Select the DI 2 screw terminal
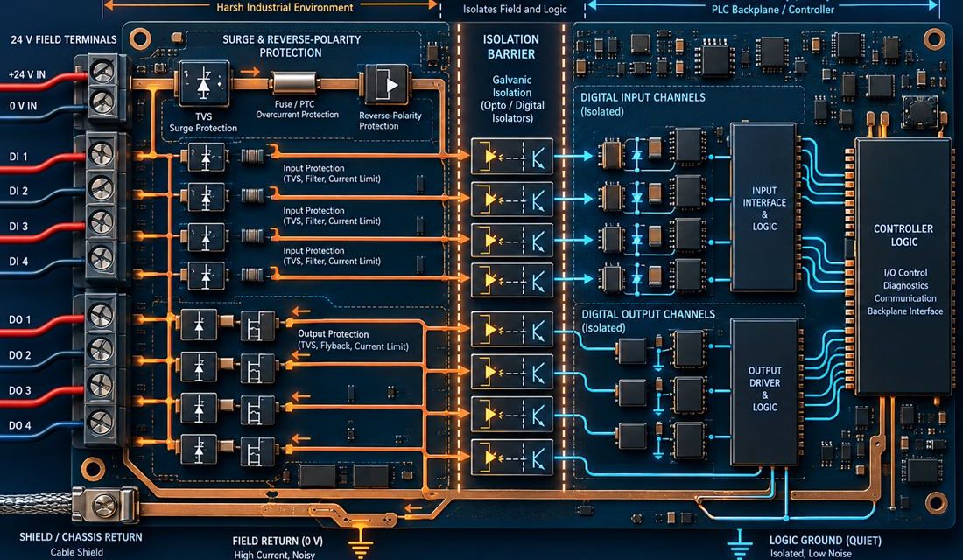Viewport: 963px width, 560px height. pyautogui.click(x=101, y=188)
